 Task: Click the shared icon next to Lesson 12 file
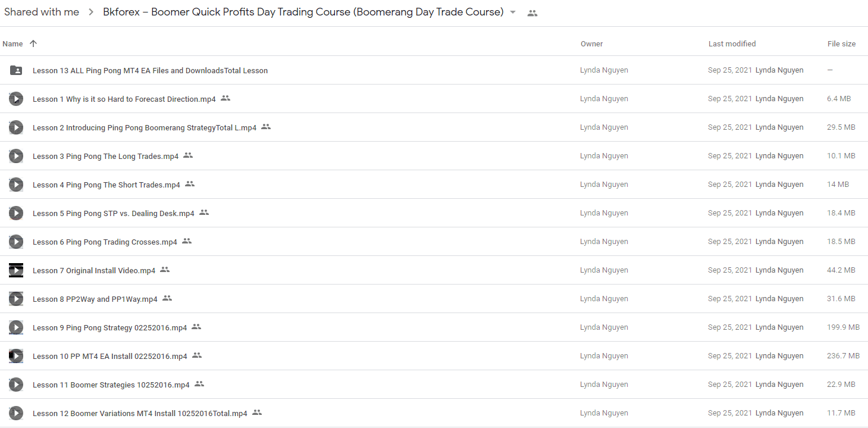[257, 413]
